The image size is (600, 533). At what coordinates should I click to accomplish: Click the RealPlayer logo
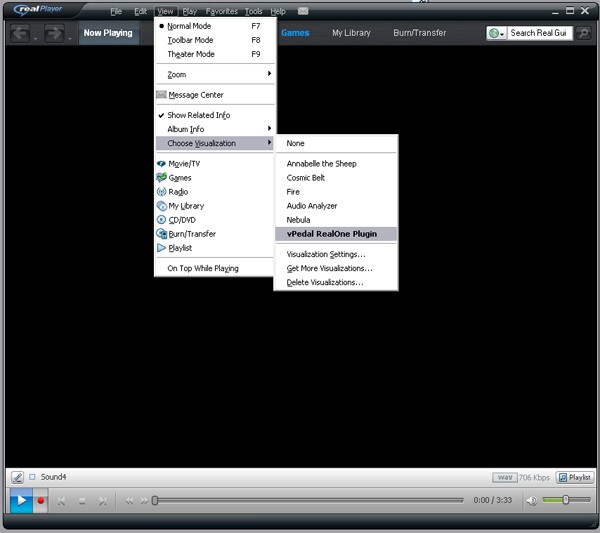38,9
